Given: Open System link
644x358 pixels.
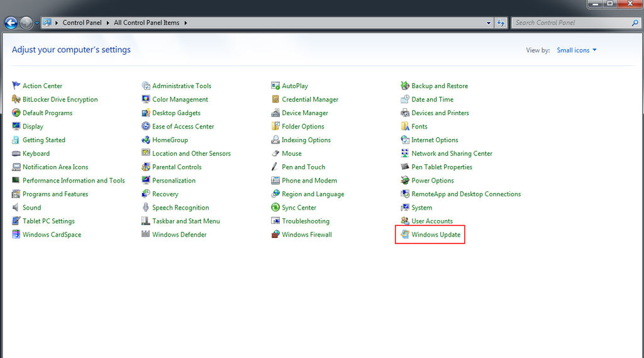Looking at the screenshot, I should pos(422,208).
